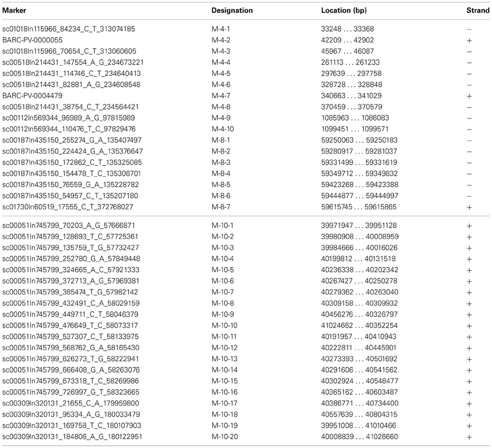
Task: Select marker BARC-PV-0000055
Action: [x=33, y=40]
